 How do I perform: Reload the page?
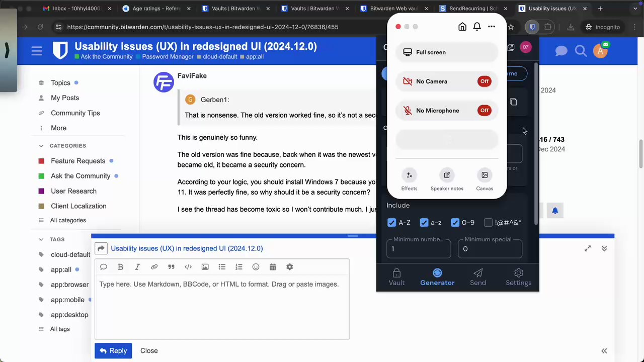click(40, 27)
